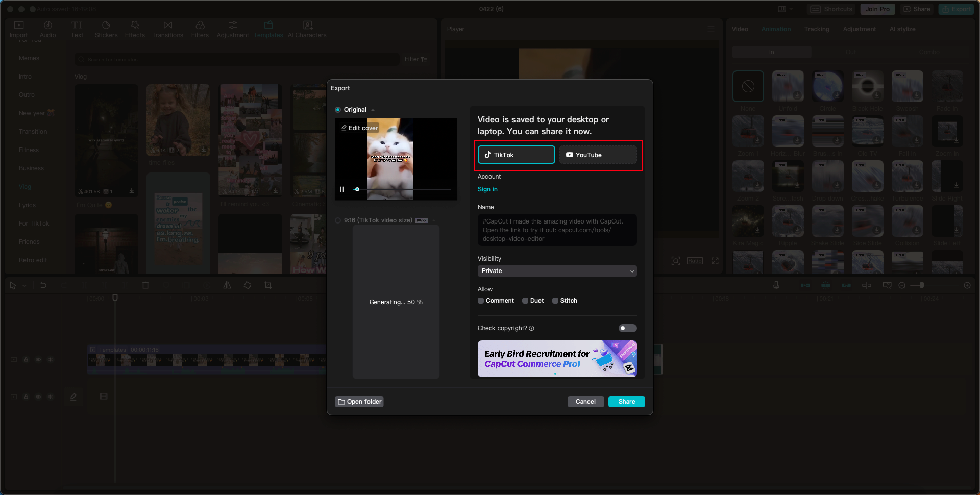Click the Search for templates field
Screen dimensions: 980x495
point(237,60)
